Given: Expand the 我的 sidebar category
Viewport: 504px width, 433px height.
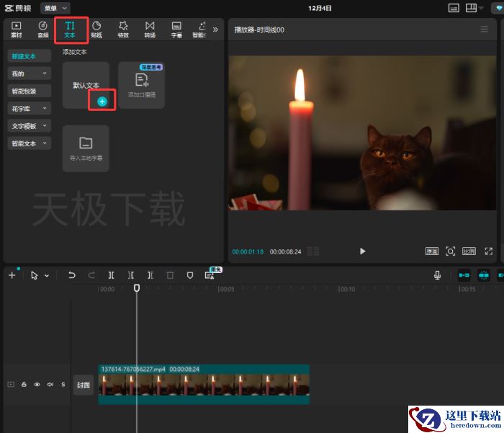Looking at the screenshot, I should coord(29,73).
